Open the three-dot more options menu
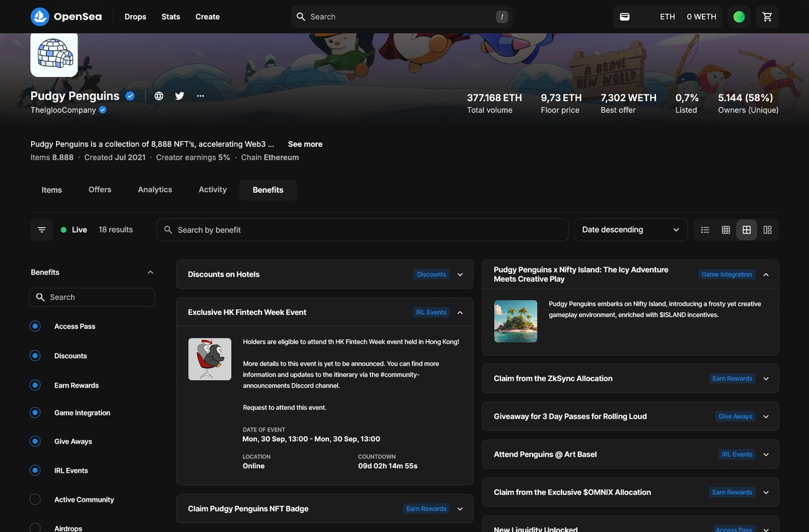 click(x=200, y=96)
